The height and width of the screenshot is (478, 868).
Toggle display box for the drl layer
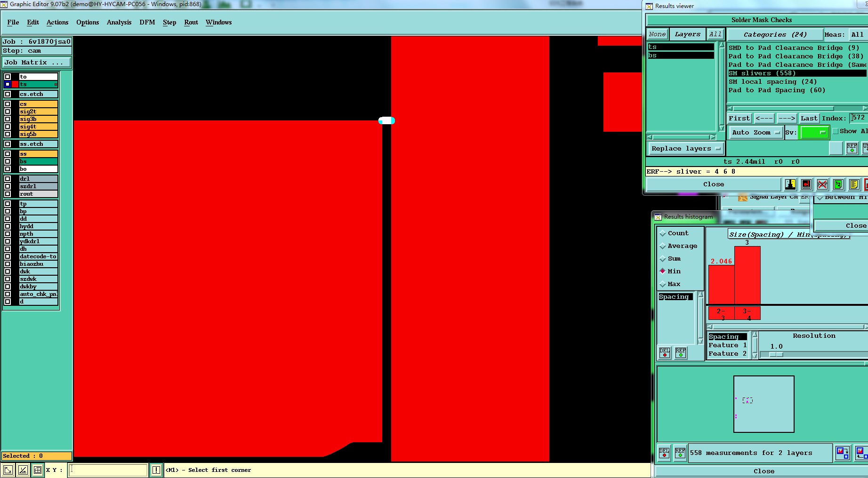[8, 179]
